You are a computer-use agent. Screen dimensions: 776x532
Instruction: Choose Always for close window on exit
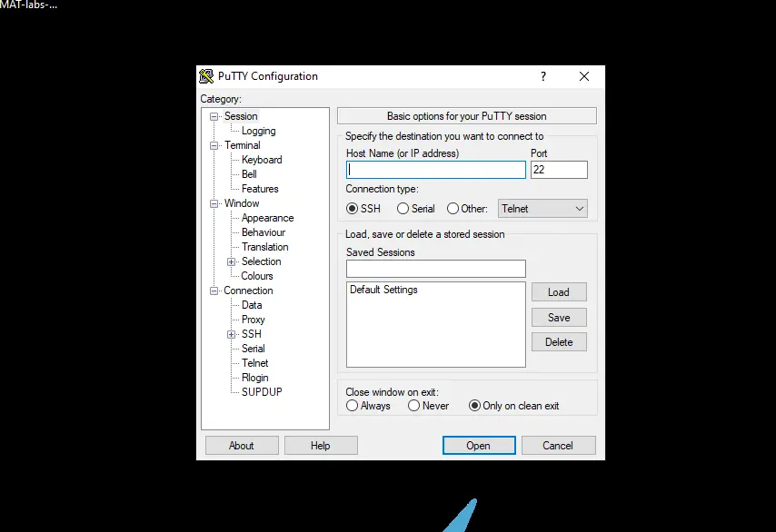pos(352,406)
